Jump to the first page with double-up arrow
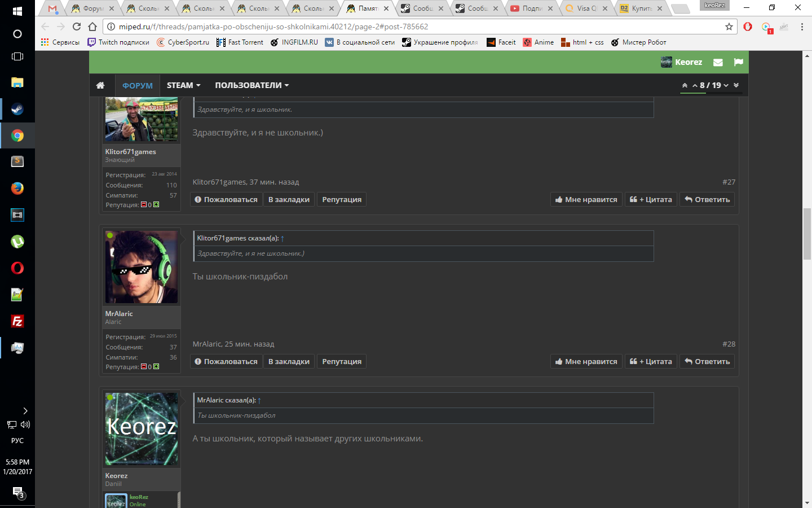Image resolution: width=812 pixels, height=508 pixels. 685,85
